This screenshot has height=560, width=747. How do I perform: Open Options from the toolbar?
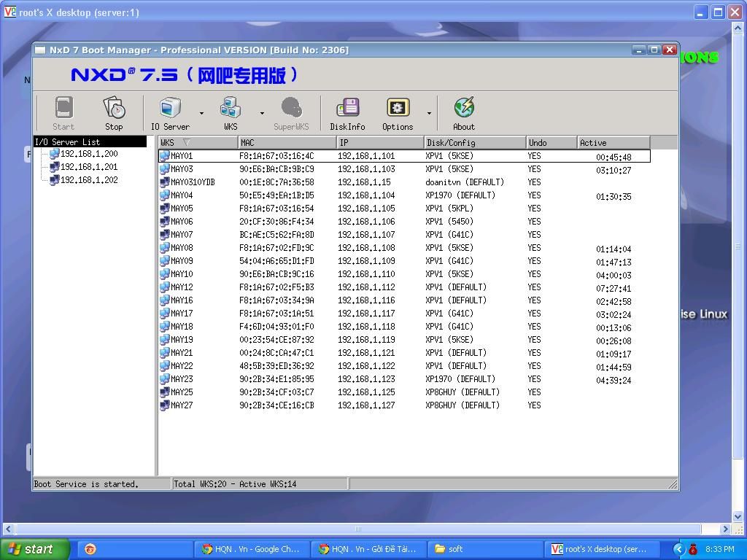tap(398, 109)
